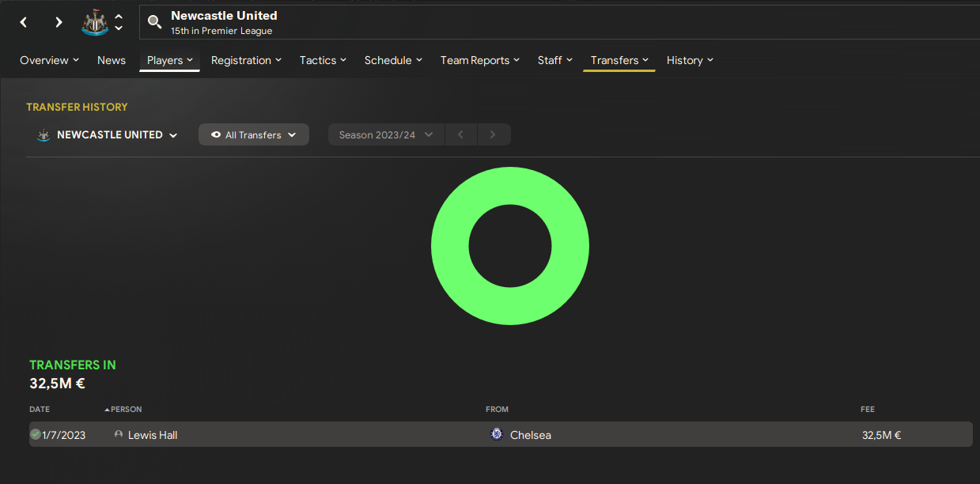
Task: Go to next season with right chevron
Action: [493, 134]
